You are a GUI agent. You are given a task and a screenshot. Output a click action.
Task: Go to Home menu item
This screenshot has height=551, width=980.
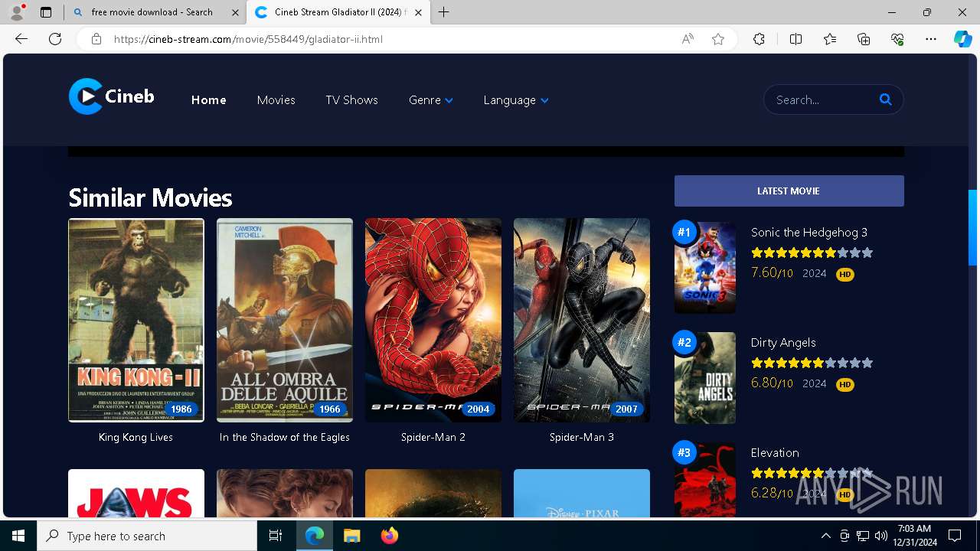click(208, 100)
